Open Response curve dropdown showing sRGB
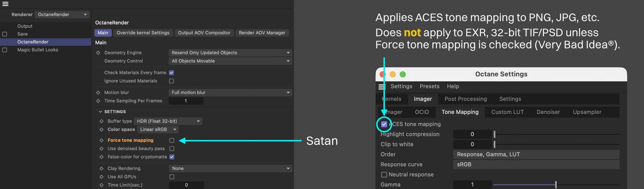This screenshot has width=644, height=189. 536,164
